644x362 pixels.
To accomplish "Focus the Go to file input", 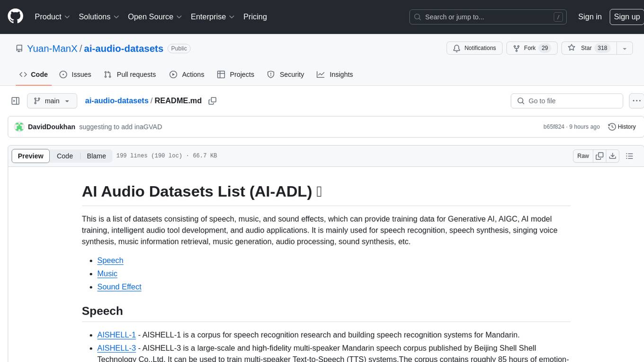I will [567, 101].
